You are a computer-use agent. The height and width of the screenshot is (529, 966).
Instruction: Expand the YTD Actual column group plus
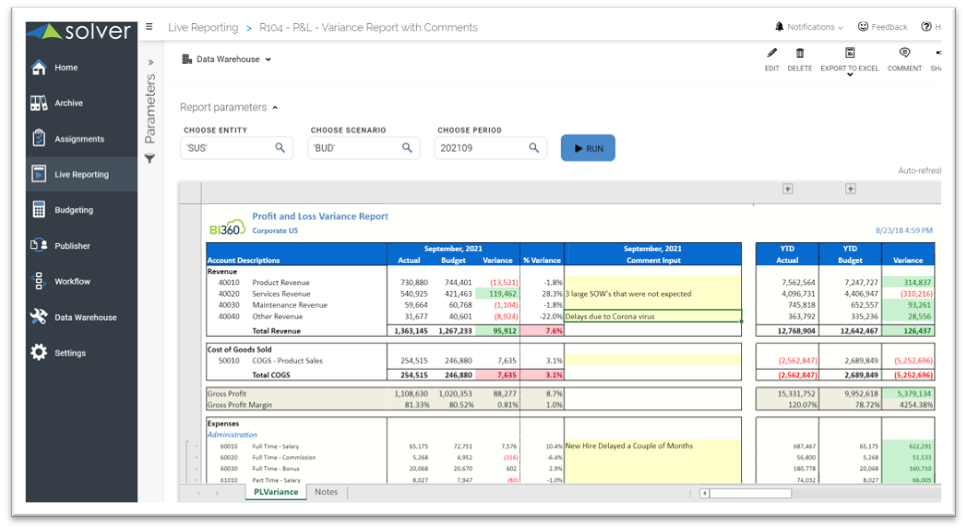click(787, 188)
